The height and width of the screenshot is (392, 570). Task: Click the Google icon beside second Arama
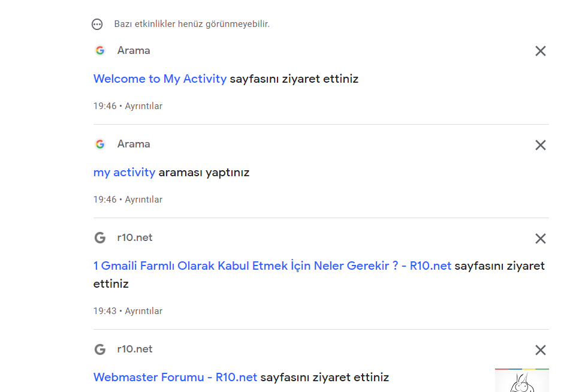click(x=100, y=144)
